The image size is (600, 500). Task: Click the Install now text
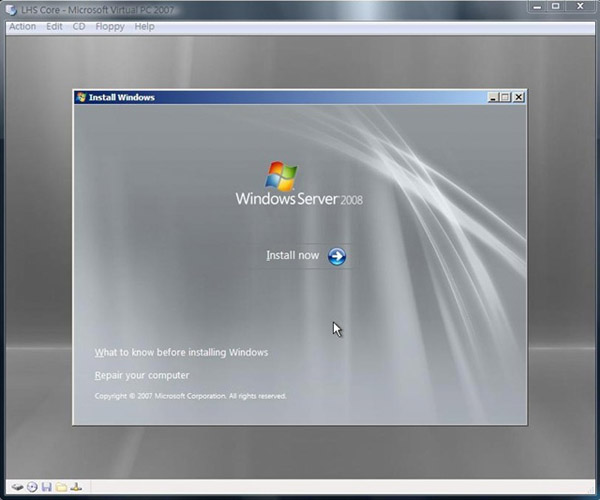[292, 256]
